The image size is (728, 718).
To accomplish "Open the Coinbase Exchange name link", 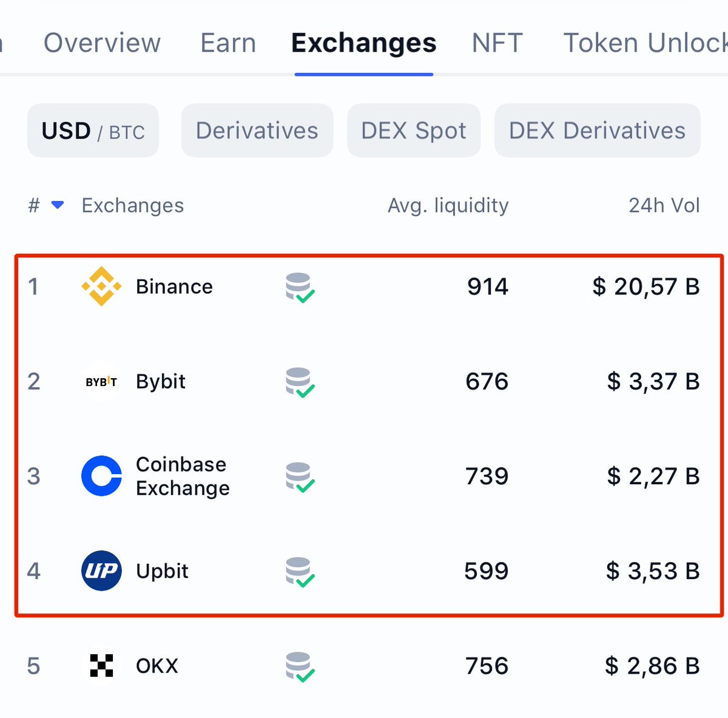I will pyautogui.click(x=183, y=476).
